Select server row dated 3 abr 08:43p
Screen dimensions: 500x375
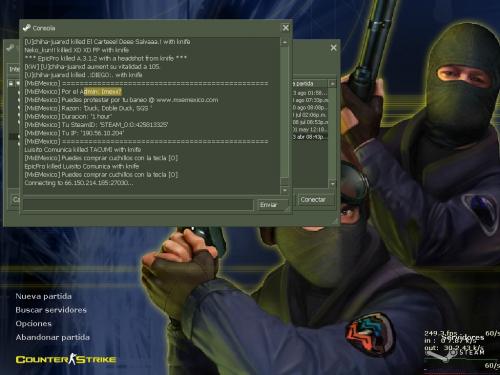click(309, 137)
